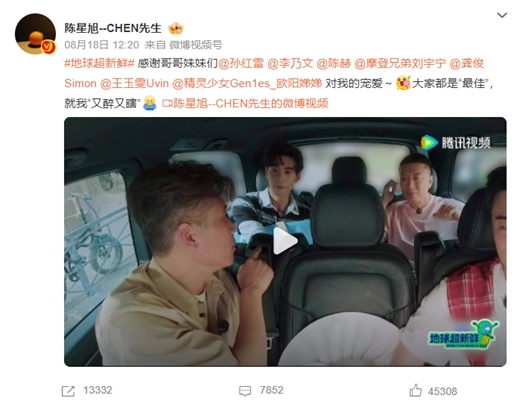The width and height of the screenshot is (520, 404).
Task: Open the @陈赫 mention link
Action: (333, 63)
